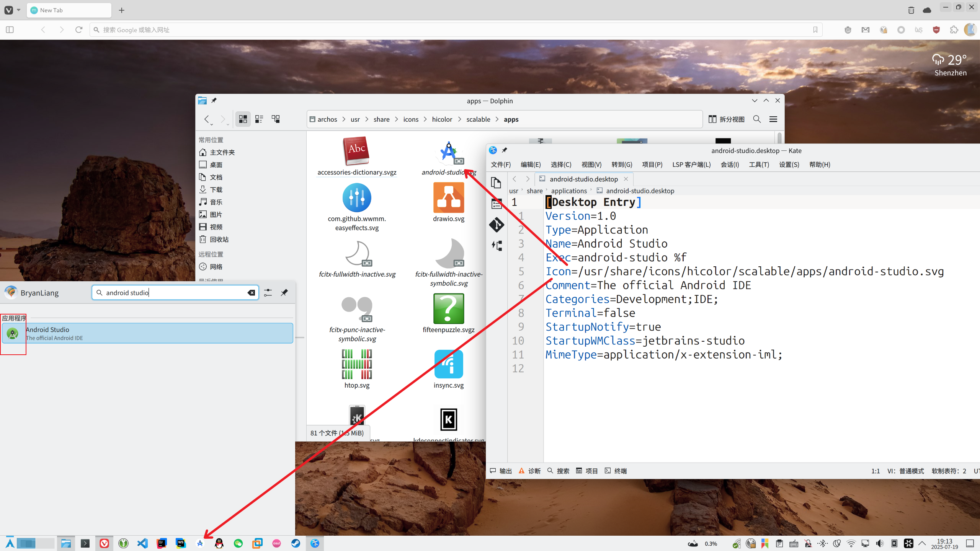Click the 拆分视图 split view button

click(x=727, y=119)
